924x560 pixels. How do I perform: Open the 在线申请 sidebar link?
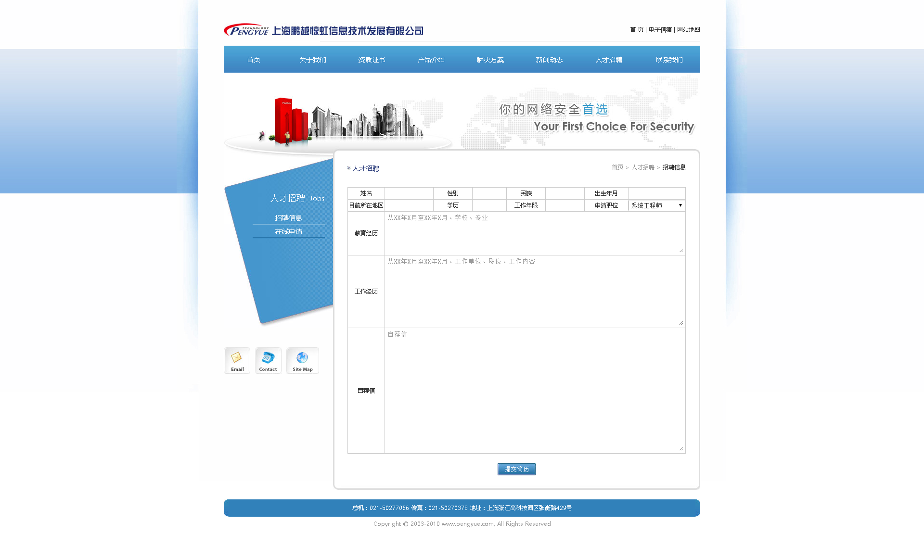coord(288,232)
